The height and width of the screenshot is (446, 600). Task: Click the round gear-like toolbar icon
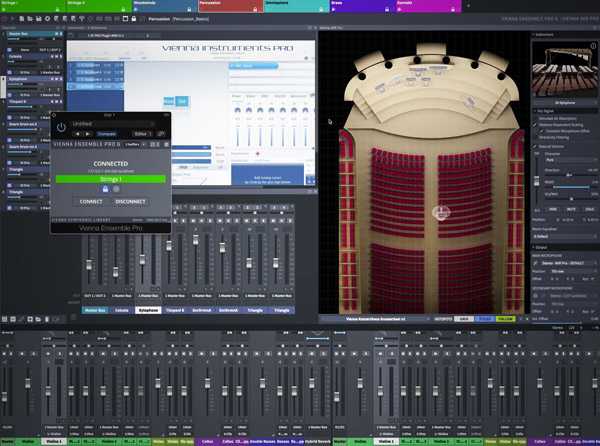click(x=47, y=19)
